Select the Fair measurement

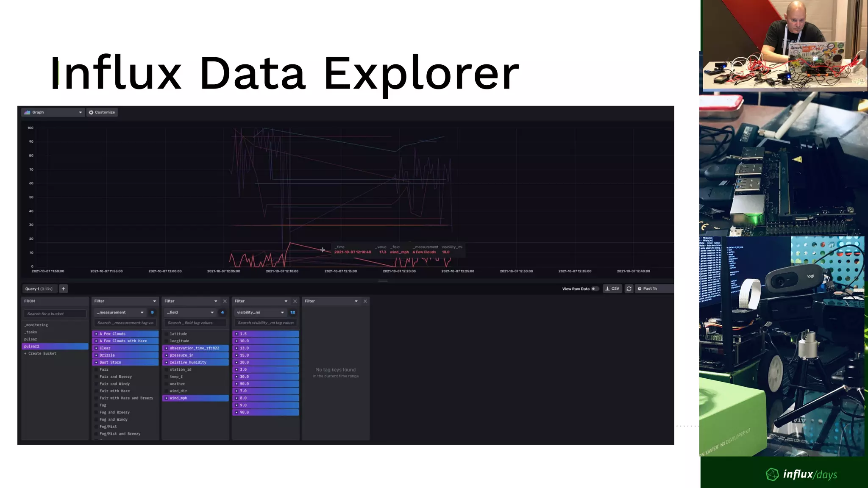point(125,370)
